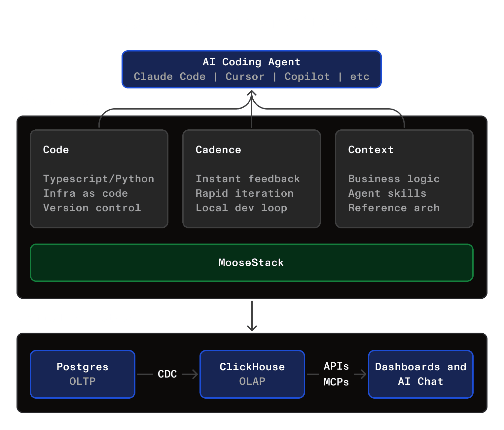
Task: Select the Cursor option
Action: click(245, 76)
